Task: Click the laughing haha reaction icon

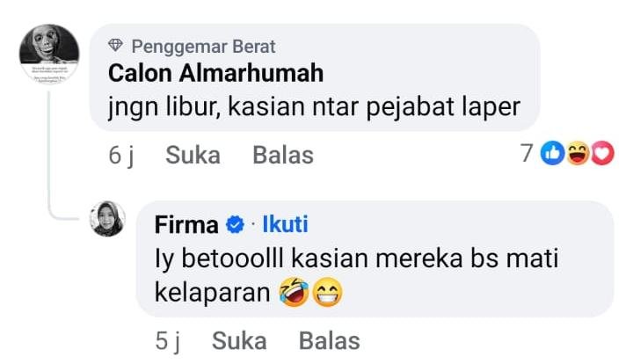Action: click(578, 153)
